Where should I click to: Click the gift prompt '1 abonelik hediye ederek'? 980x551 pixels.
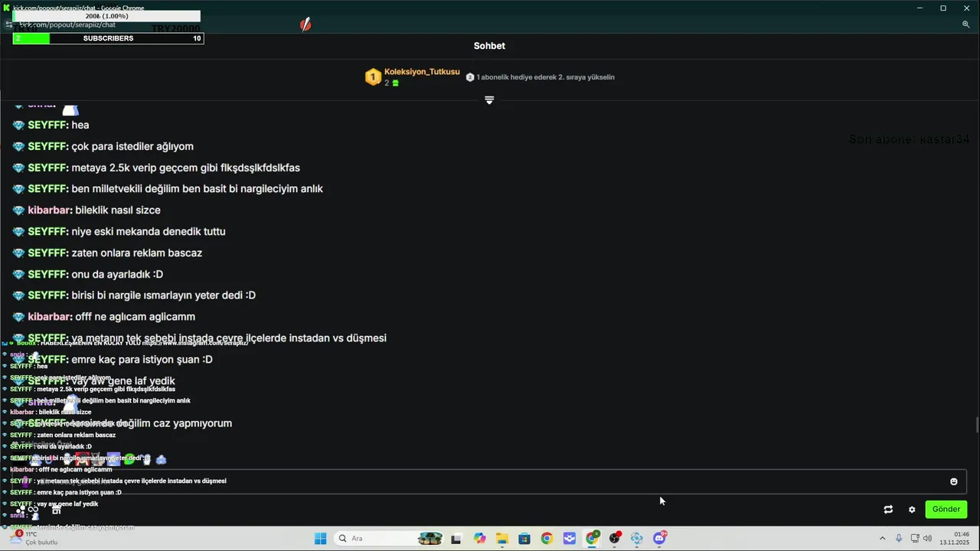coord(545,77)
